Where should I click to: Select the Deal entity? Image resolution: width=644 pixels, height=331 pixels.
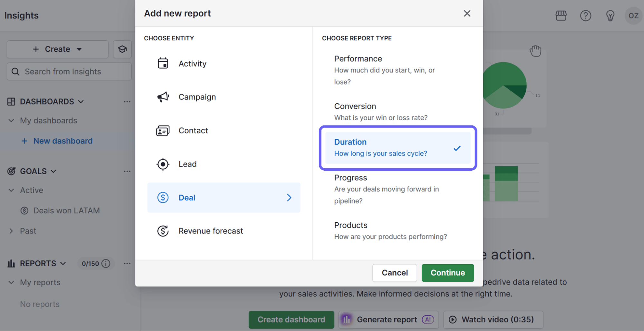click(x=224, y=197)
